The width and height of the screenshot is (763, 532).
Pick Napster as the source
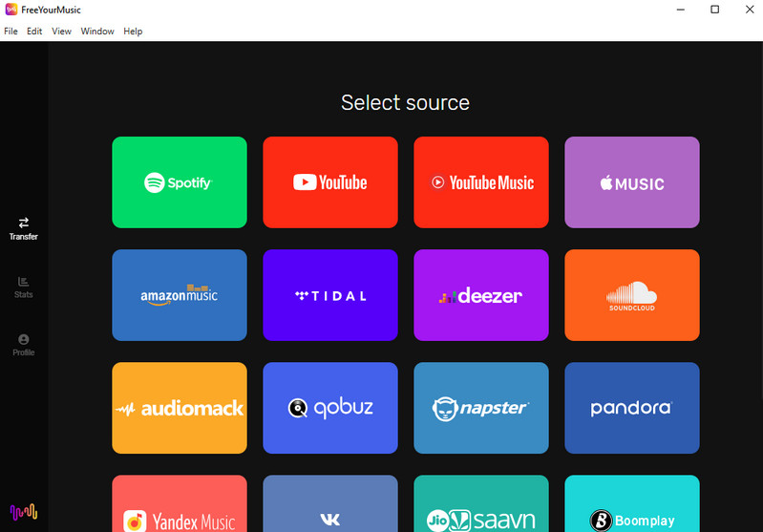point(480,408)
